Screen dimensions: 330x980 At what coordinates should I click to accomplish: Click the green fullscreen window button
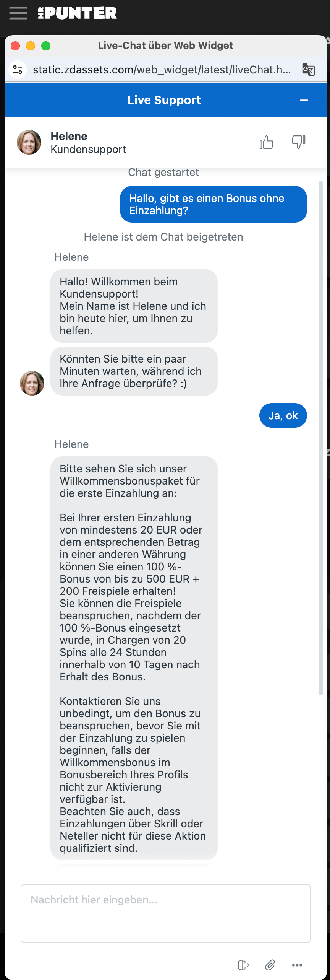pyautogui.click(x=46, y=46)
